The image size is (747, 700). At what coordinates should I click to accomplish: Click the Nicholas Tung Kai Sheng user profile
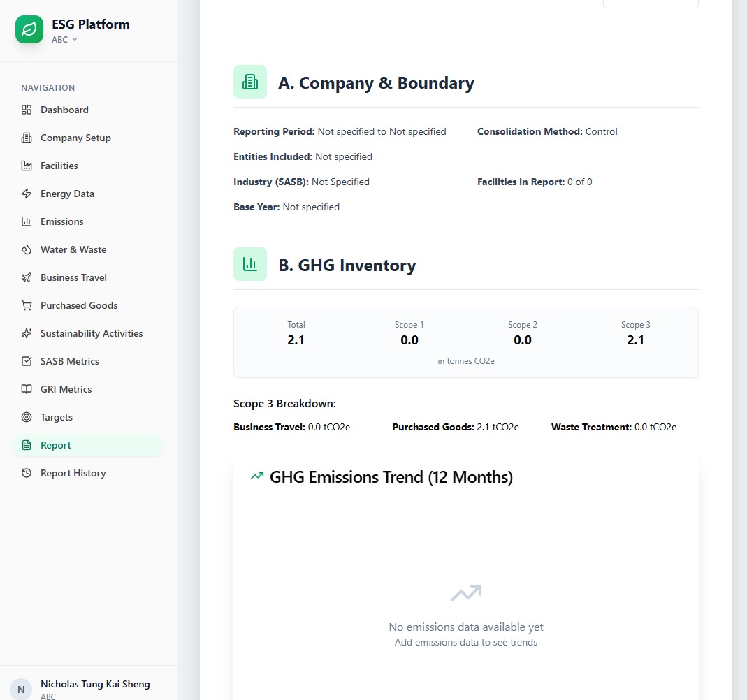point(95,685)
